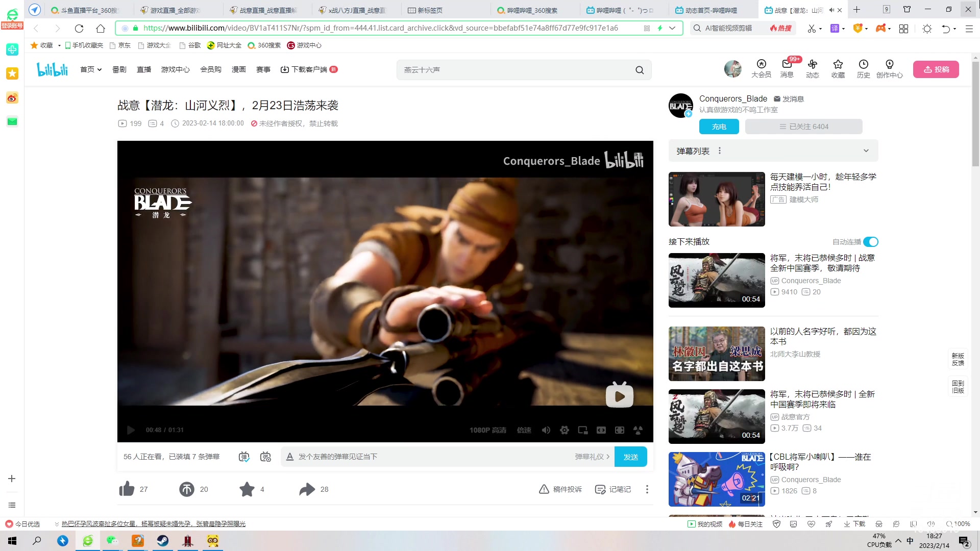The image size is (980, 551).
Task: Open 1080P 高清 quality selector
Action: (x=488, y=430)
